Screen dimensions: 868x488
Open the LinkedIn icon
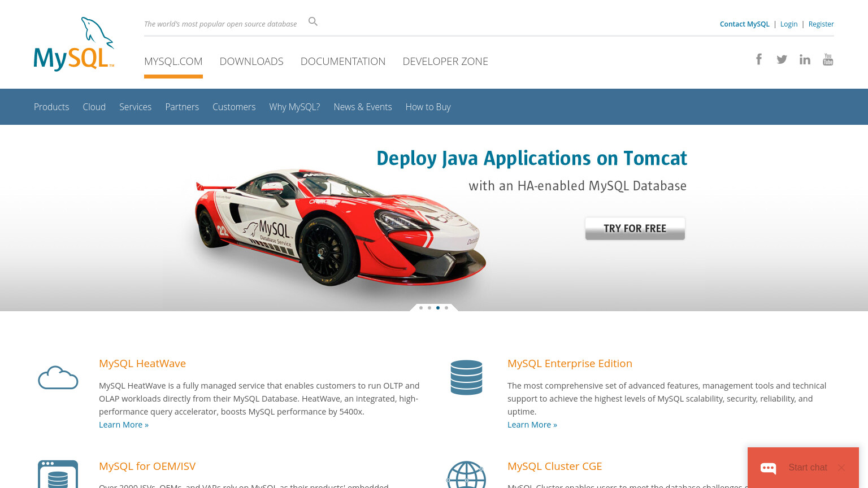click(805, 59)
